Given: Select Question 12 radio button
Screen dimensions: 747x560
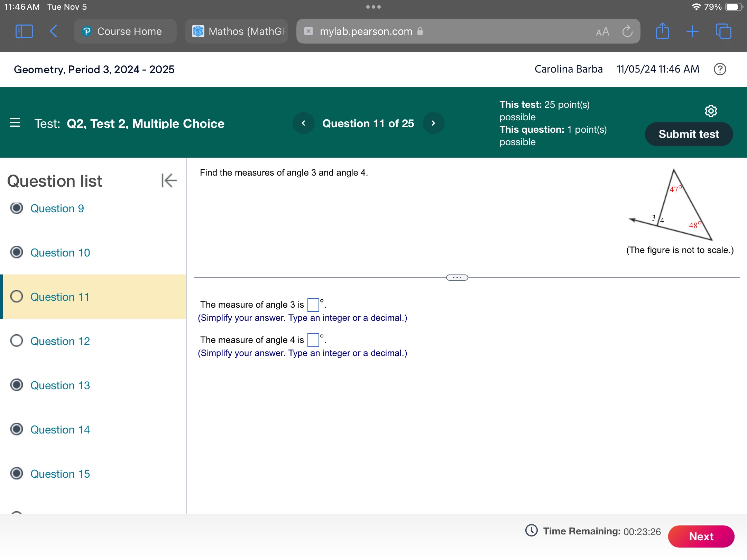Looking at the screenshot, I should click(17, 341).
